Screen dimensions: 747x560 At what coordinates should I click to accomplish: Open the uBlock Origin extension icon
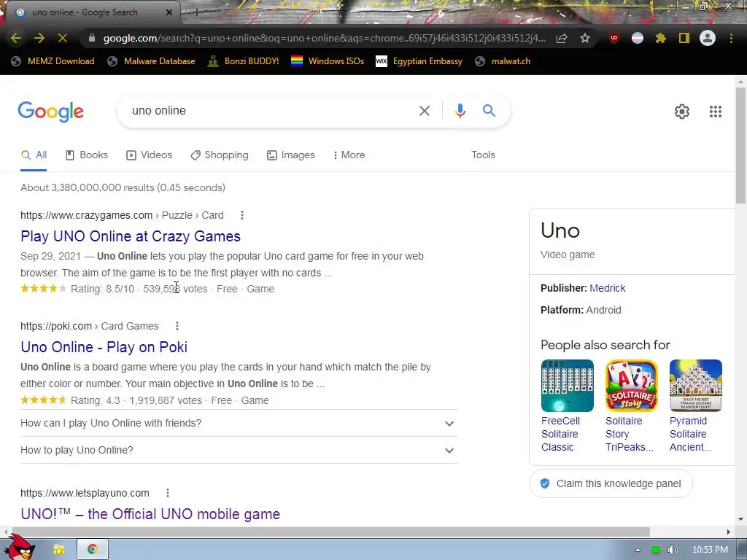coord(614,38)
